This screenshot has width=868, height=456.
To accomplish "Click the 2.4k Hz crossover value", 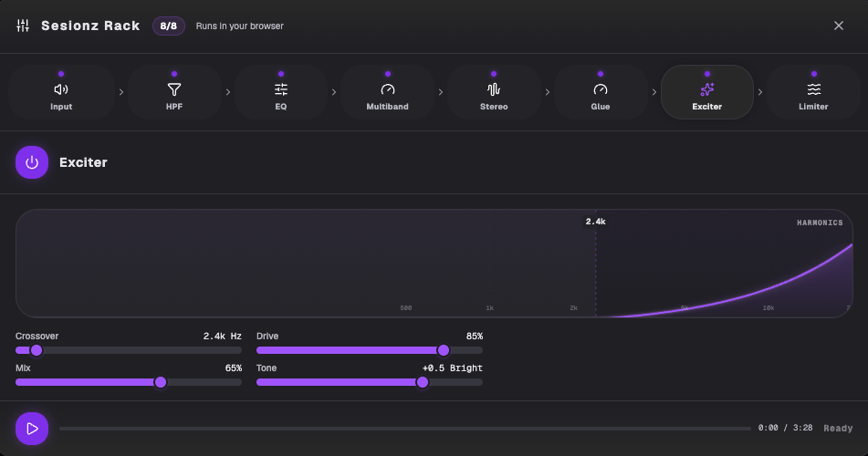I will click(x=222, y=336).
